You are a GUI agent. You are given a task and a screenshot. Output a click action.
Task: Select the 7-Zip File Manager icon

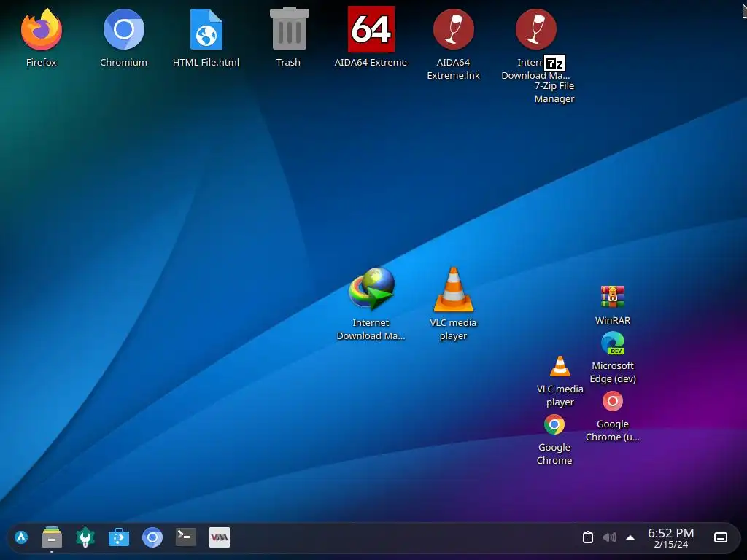click(x=554, y=63)
